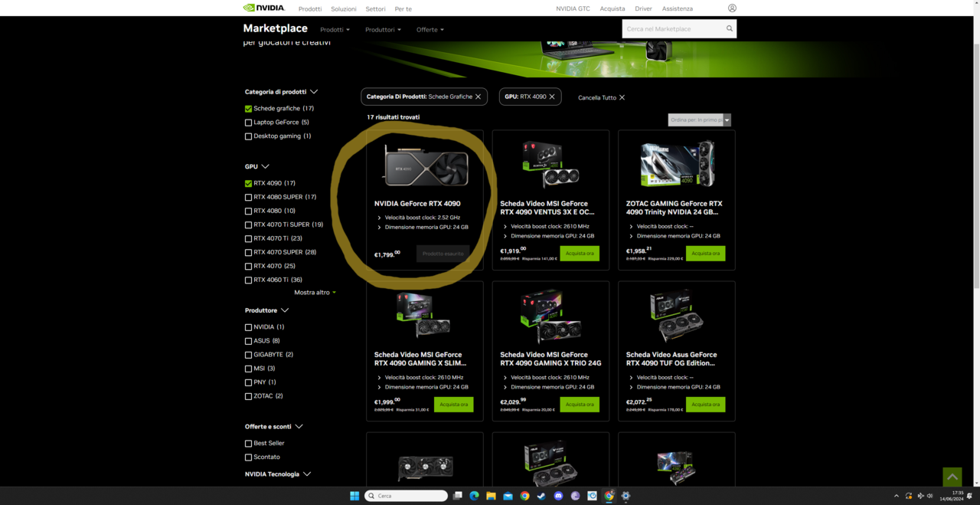Toggle the Schede grafiche checkbox

pos(248,109)
